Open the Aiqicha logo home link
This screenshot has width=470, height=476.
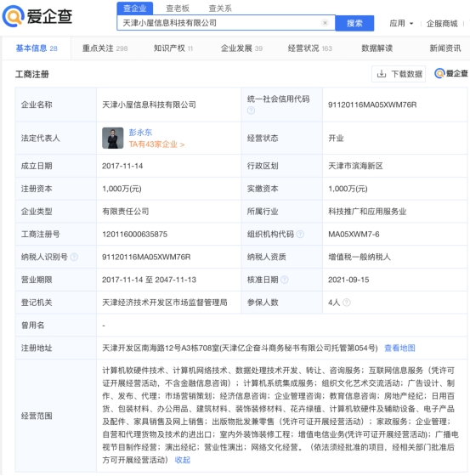point(37,16)
